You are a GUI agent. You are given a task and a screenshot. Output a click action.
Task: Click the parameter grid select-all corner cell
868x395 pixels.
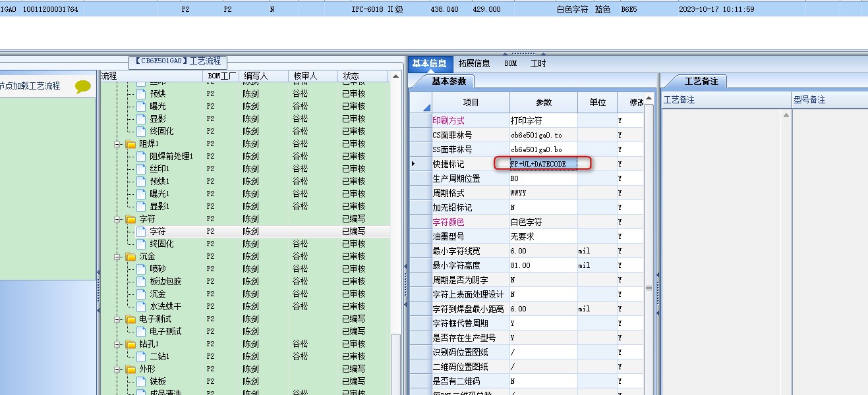click(x=420, y=103)
